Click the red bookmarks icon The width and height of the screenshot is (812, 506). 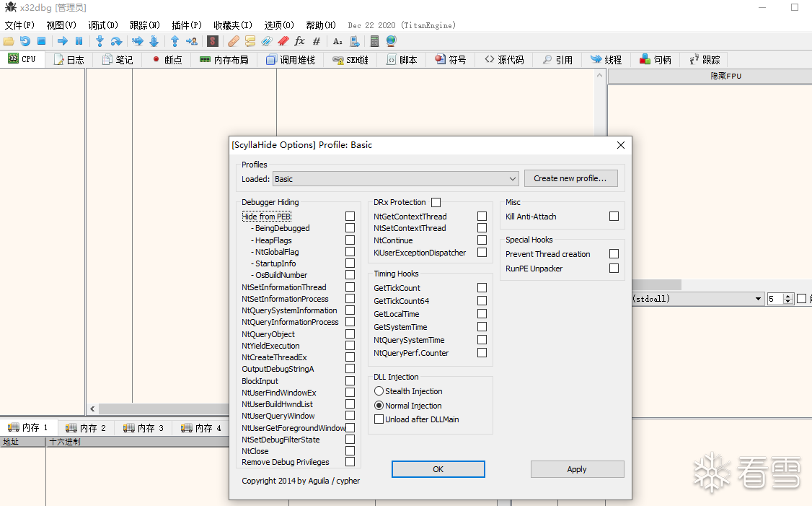tap(283, 41)
